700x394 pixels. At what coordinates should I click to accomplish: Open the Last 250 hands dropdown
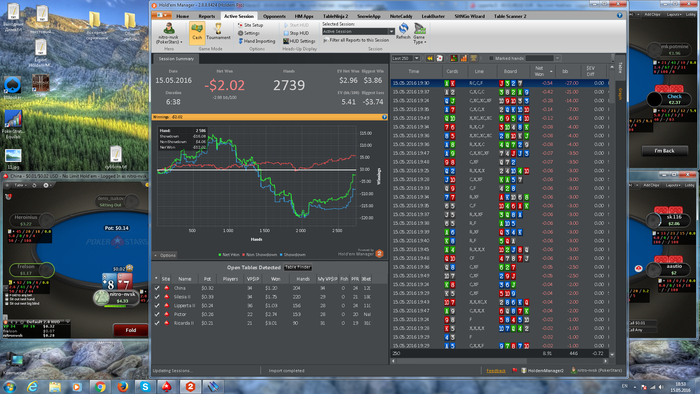click(x=417, y=58)
